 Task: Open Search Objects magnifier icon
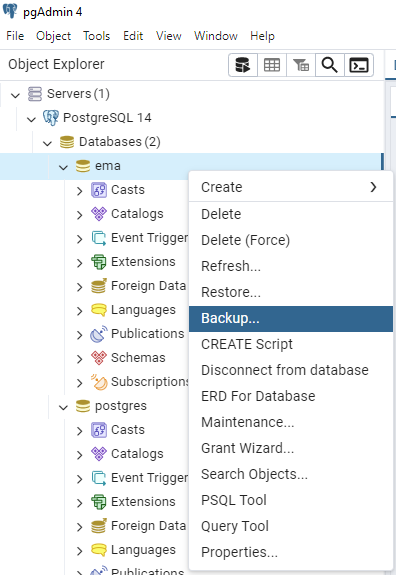tap(330, 65)
